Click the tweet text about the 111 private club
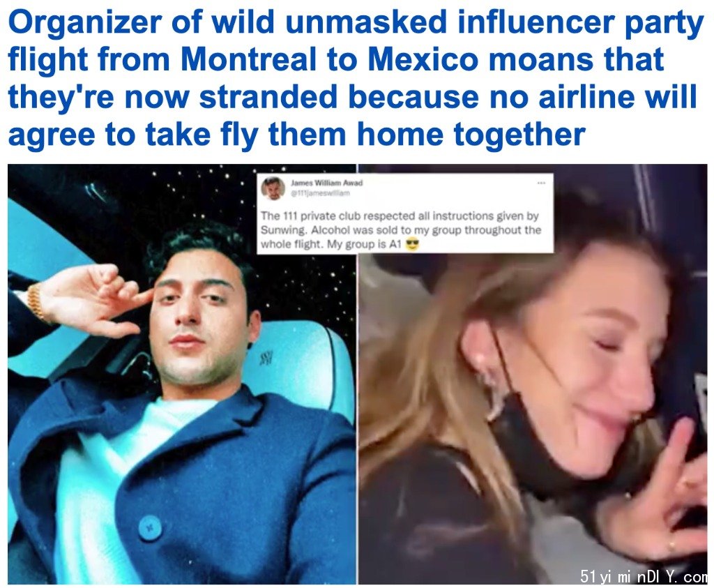Screen dimensions: 714x588 tap(401, 230)
